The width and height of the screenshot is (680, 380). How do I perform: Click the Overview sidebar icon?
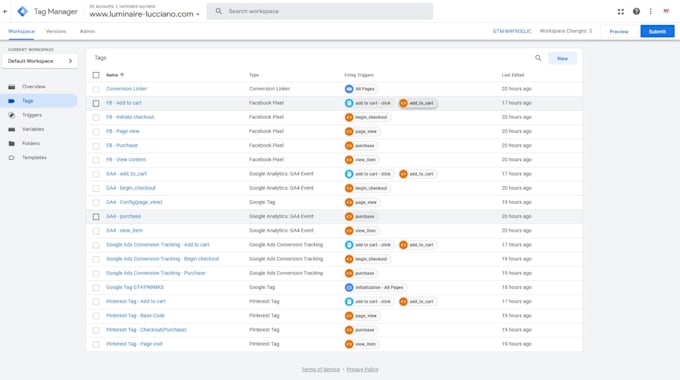coord(12,87)
